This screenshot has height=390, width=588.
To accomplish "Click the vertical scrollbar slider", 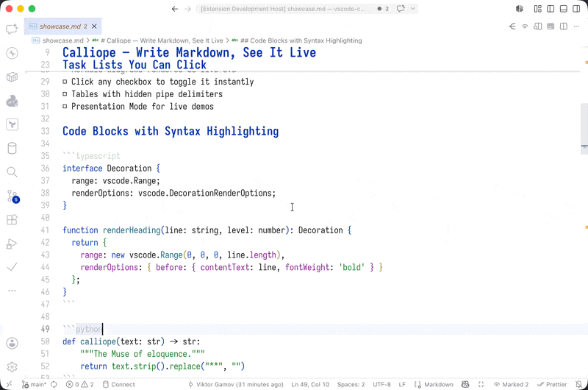I will tap(584, 128).
